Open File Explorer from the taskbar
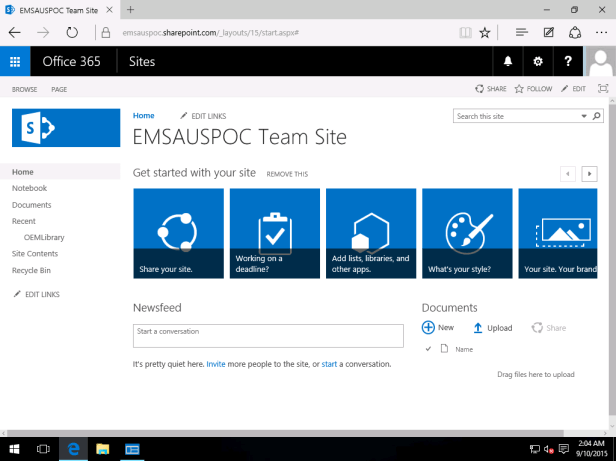616x461 pixels. pos(103,449)
